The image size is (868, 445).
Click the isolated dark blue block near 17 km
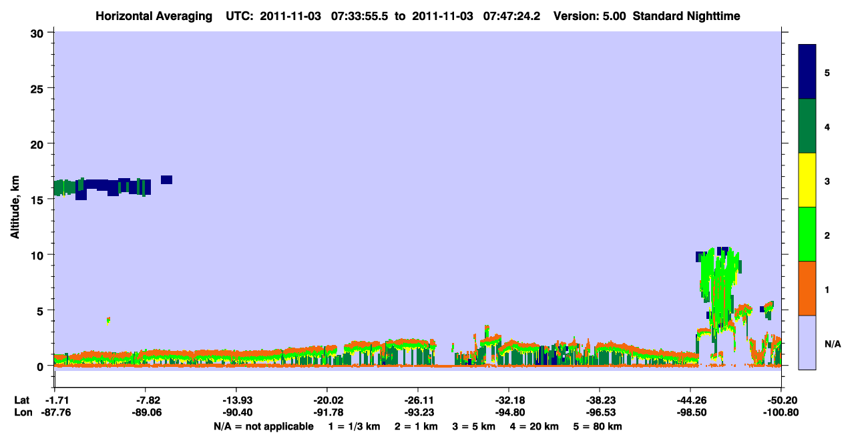166,179
